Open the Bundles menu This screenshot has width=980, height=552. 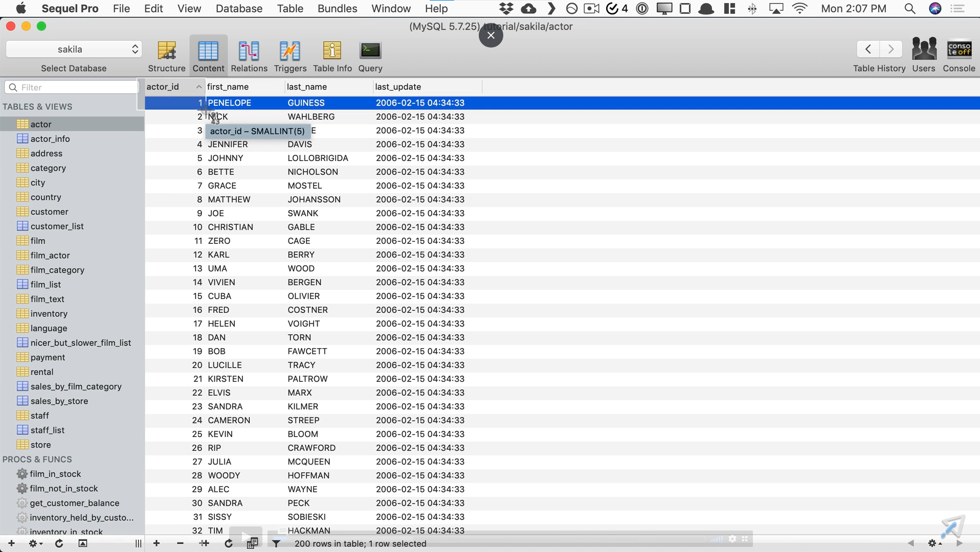337,9
